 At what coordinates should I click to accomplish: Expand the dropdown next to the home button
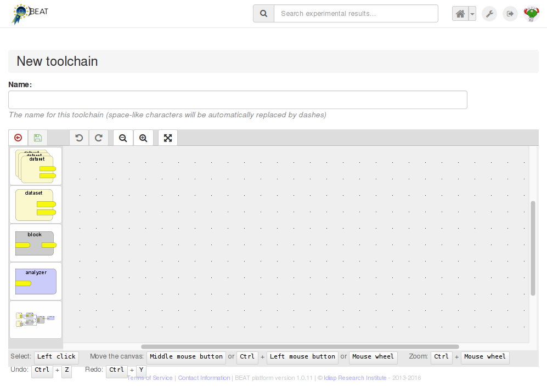pos(472,13)
